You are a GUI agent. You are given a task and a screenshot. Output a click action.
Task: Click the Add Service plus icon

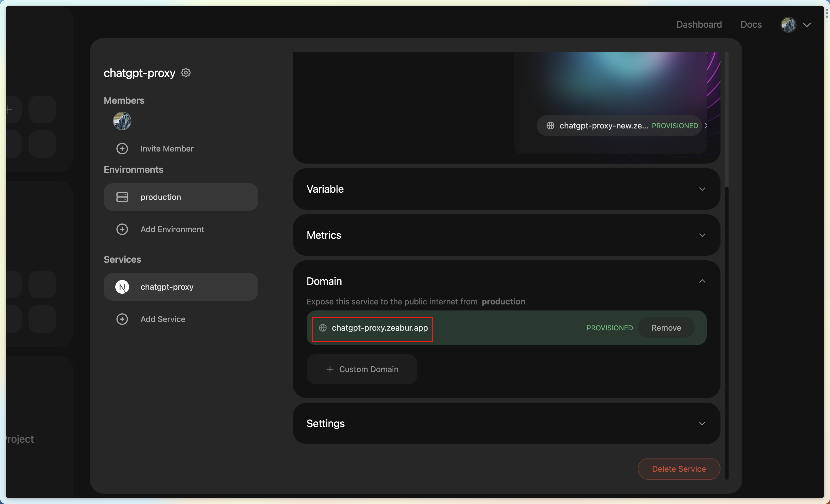pyautogui.click(x=122, y=319)
